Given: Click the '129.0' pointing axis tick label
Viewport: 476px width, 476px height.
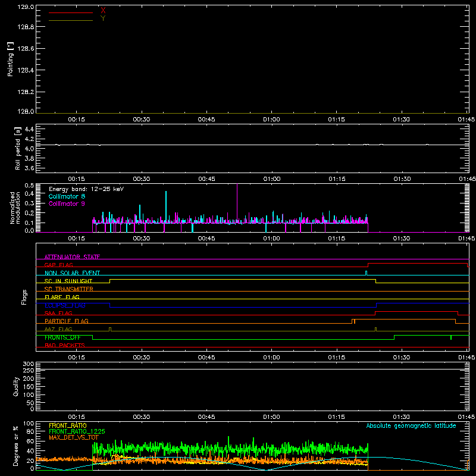Looking at the screenshot, I should click(26, 7).
